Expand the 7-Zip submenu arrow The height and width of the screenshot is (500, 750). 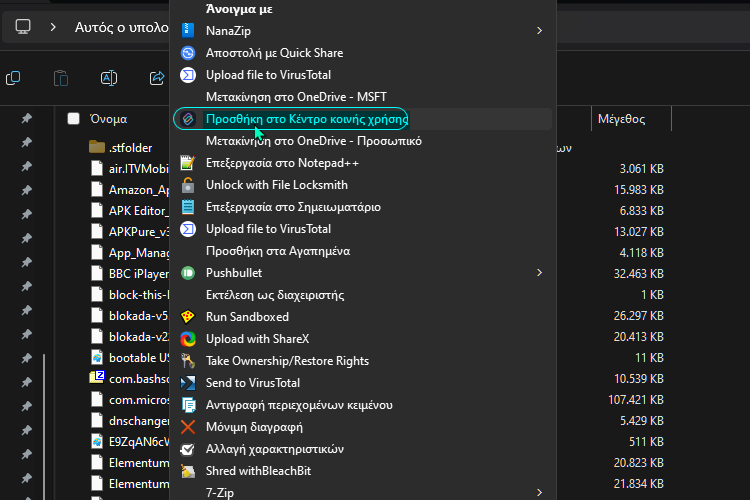point(539,492)
